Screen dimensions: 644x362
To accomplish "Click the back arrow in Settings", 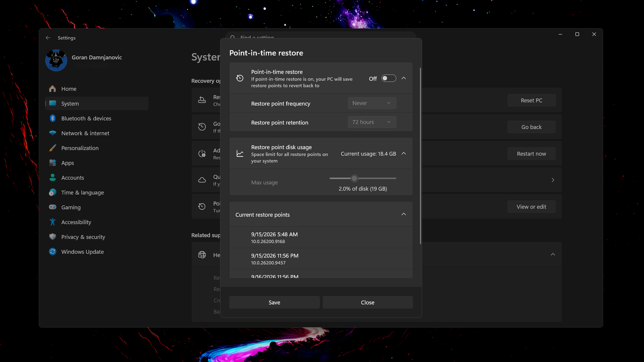I will tap(48, 38).
